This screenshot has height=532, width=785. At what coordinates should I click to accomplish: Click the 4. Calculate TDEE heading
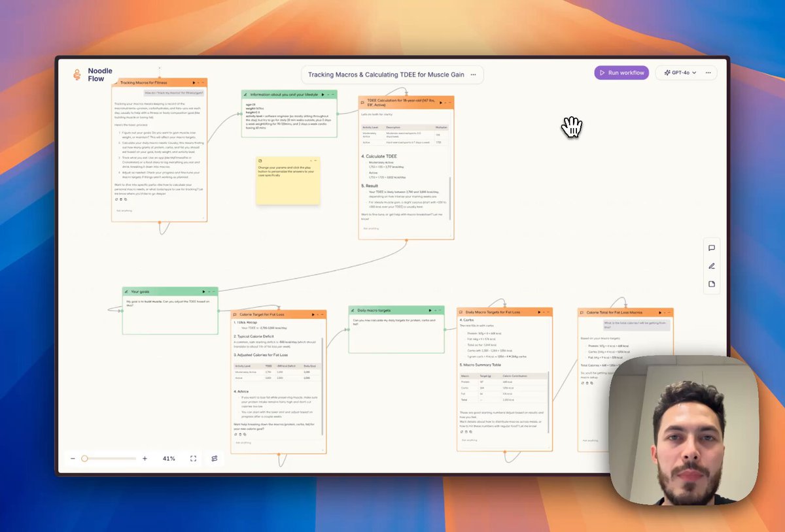coord(379,156)
